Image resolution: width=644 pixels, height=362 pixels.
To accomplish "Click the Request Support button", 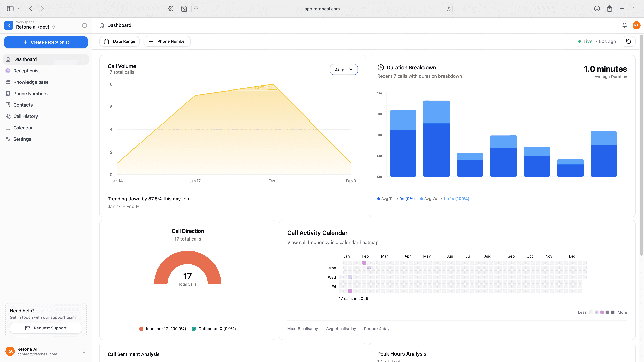I will coord(46,328).
